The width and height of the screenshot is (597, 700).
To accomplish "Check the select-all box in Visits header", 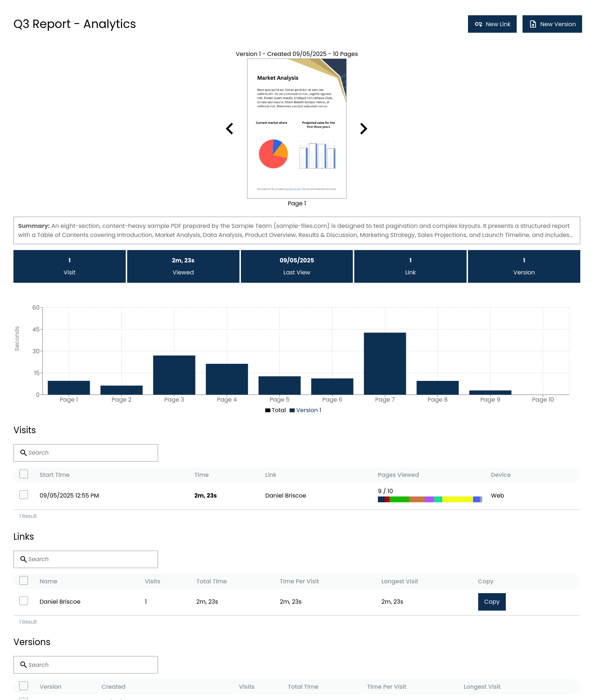I will click(x=24, y=474).
